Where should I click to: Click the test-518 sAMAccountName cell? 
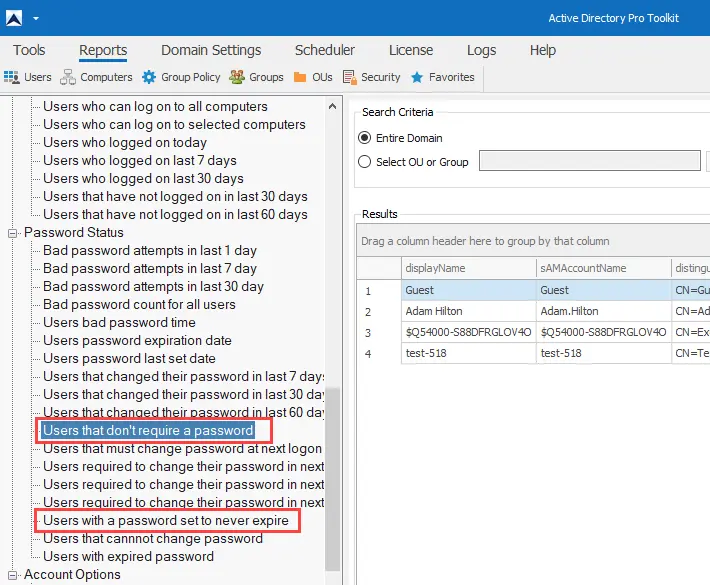point(604,353)
